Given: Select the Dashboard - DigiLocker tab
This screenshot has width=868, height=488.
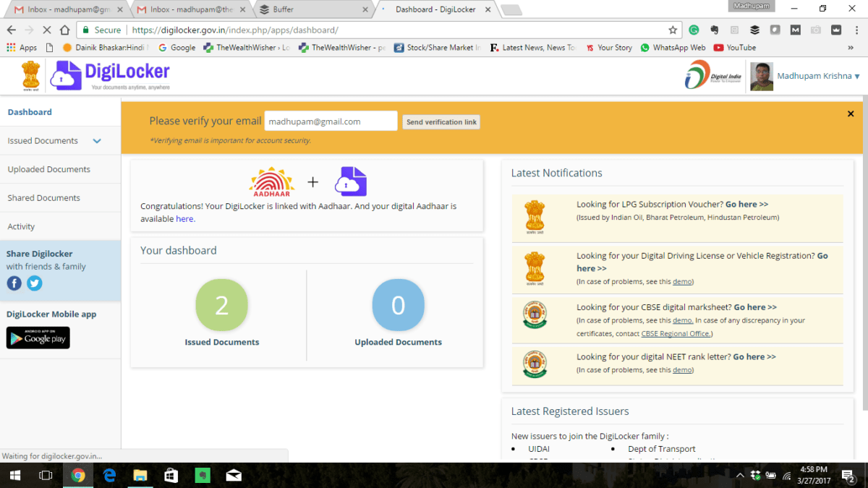Looking at the screenshot, I should click(x=436, y=9).
